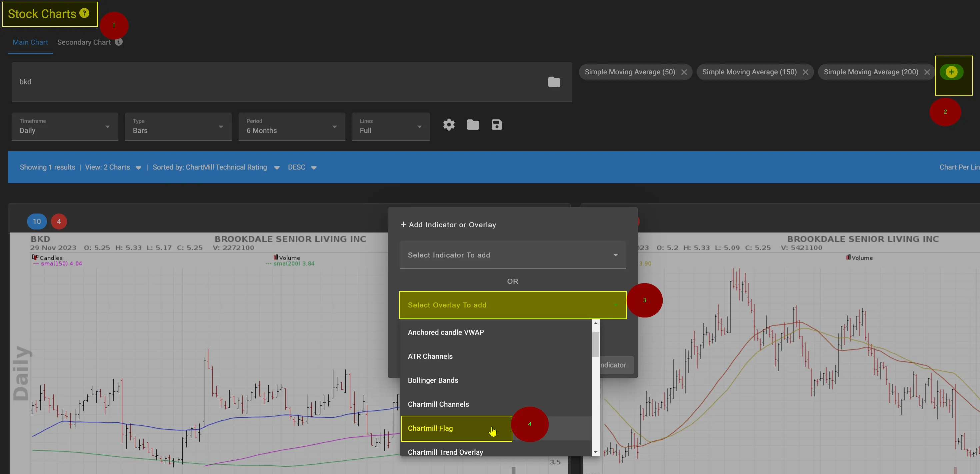
Task: Add new overlay with green plus icon
Action: pyautogui.click(x=951, y=72)
